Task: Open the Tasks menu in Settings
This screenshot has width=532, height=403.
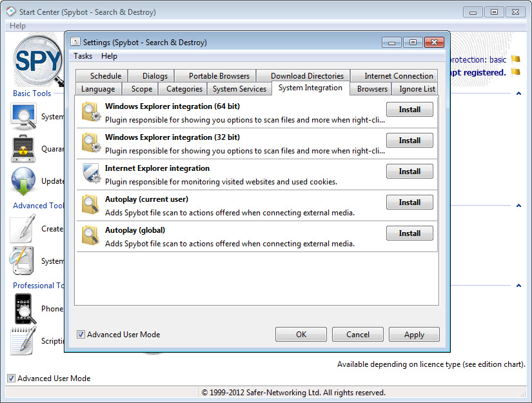Action: (x=83, y=56)
